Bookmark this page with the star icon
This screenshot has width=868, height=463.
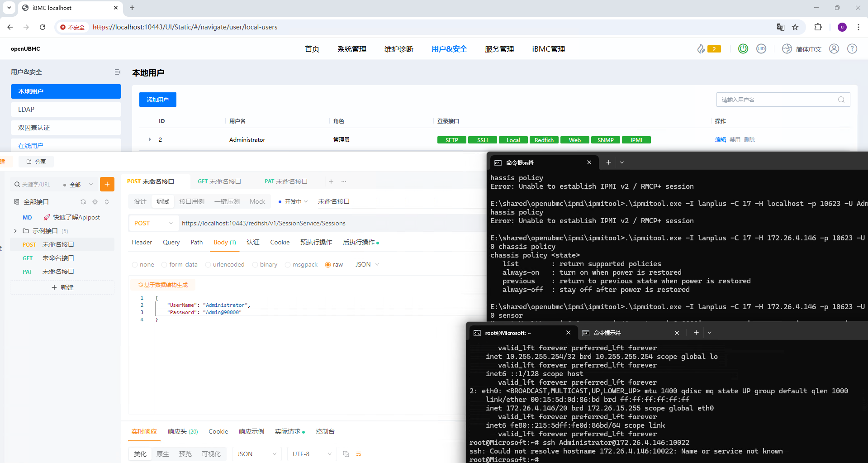point(795,27)
